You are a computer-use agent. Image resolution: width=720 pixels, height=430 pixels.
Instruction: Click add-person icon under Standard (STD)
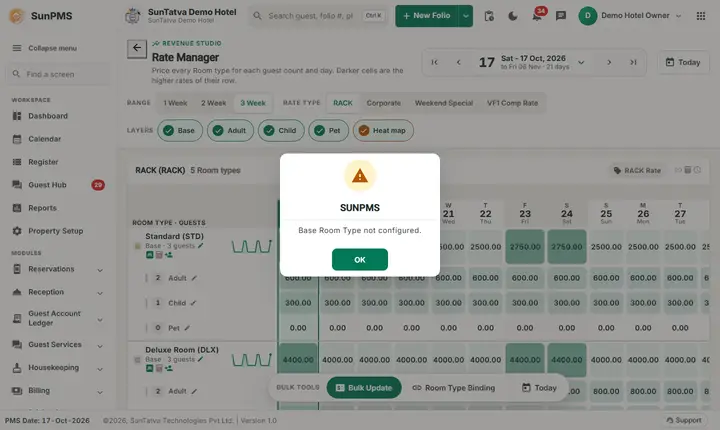pyautogui.click(x=169, y=255)
